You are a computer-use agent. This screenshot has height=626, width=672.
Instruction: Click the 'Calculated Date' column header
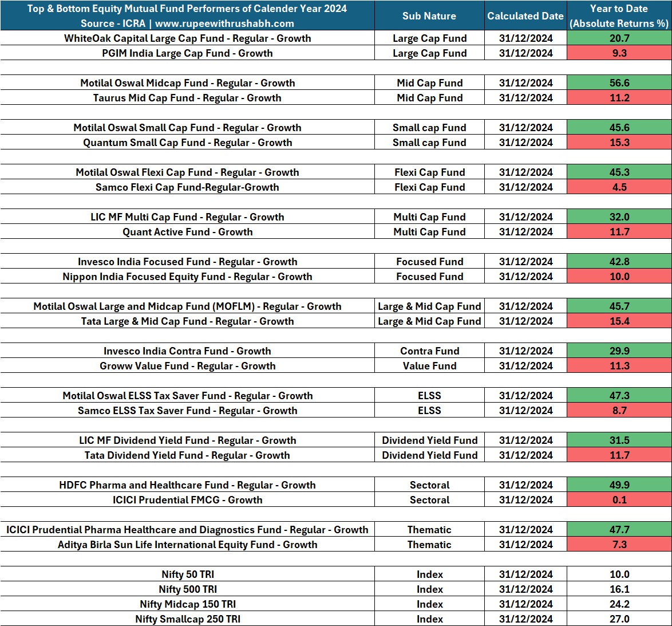(525, 16)
